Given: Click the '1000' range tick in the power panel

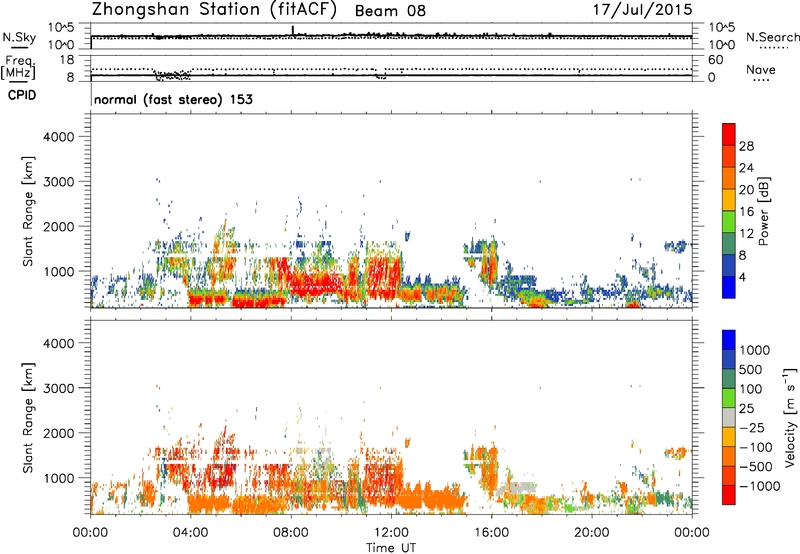Looking at the screenshot, I should pyautogui.click(x=59, y=271).
